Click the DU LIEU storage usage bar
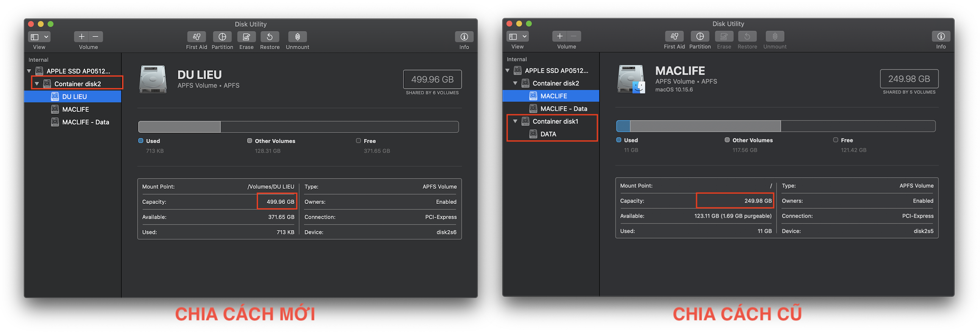The width and height of the screenshot is (980, 334). click(298, 127)
